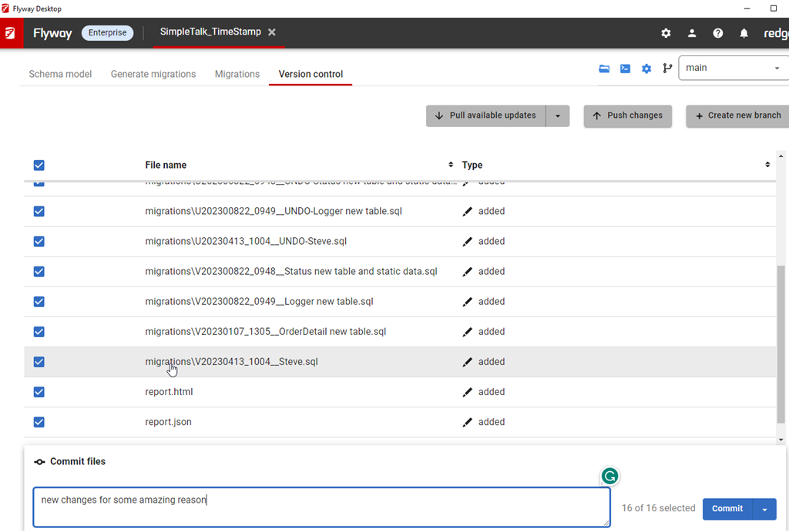Click the Grammarly icon in commit box

click(609, 477)
